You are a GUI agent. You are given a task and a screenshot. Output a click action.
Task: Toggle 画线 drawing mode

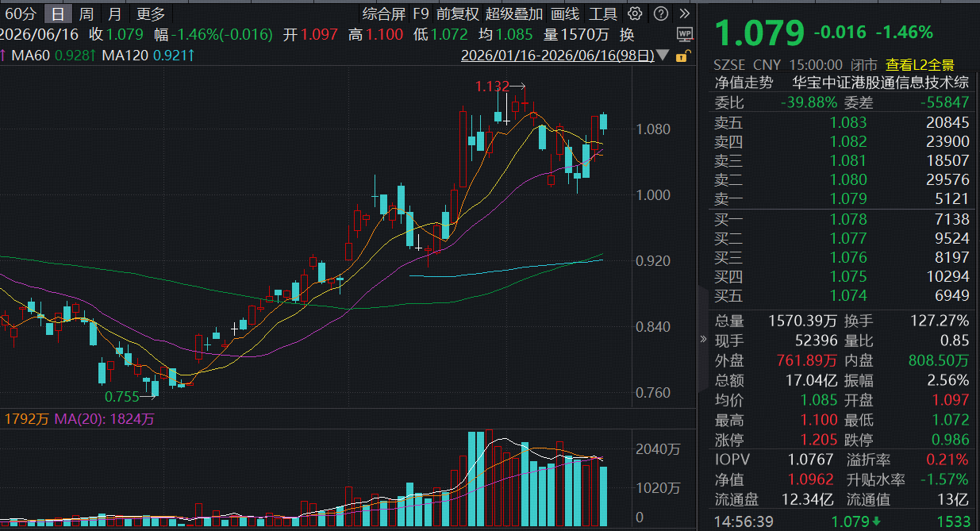point(565,13)
